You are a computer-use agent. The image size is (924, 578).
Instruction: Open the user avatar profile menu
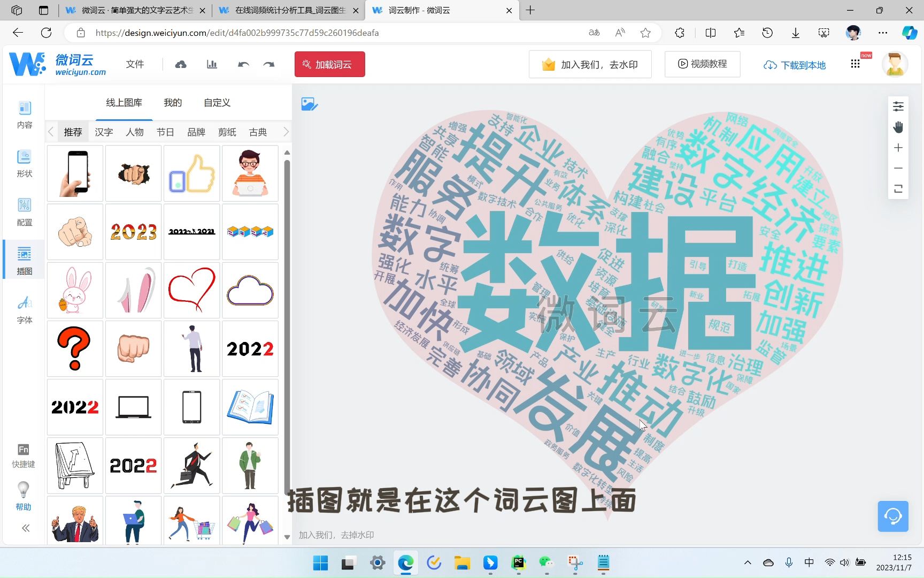[895, 64]
